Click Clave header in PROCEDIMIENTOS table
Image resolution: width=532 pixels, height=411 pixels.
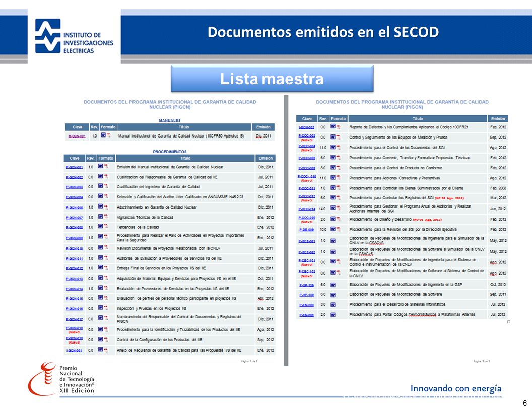tap(75, 158)
